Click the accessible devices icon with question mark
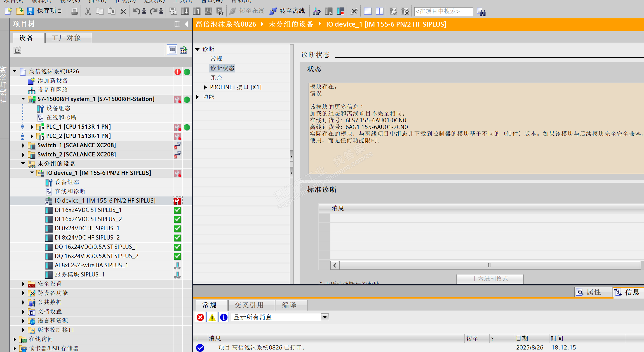This screenshot has height=352, width=644. [317, 11]
